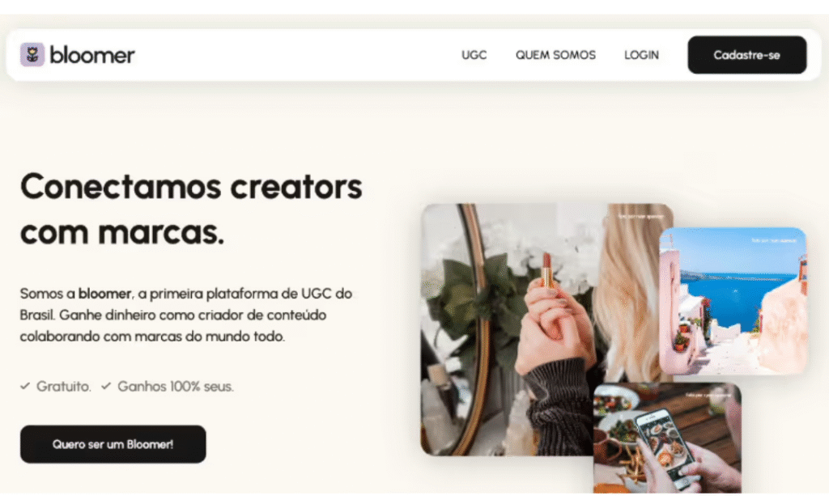Open the LOGIN link
Image resolution: width=829 pixels, height=504 pixels.
641,55
